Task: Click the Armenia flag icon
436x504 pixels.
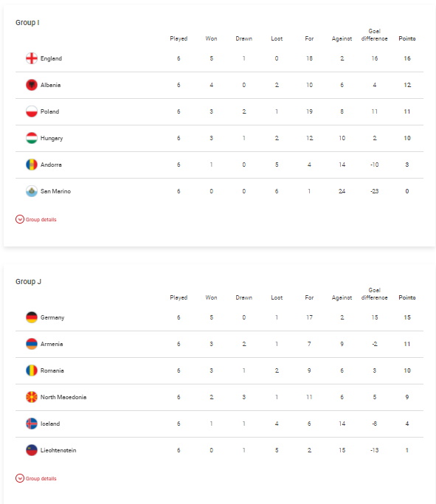Action: pos(32,344)
